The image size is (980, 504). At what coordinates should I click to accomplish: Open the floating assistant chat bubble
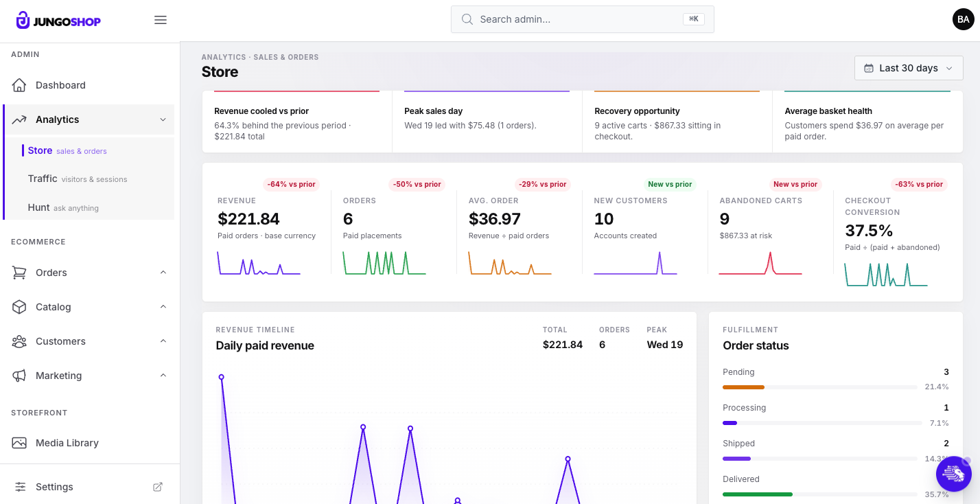954,474
